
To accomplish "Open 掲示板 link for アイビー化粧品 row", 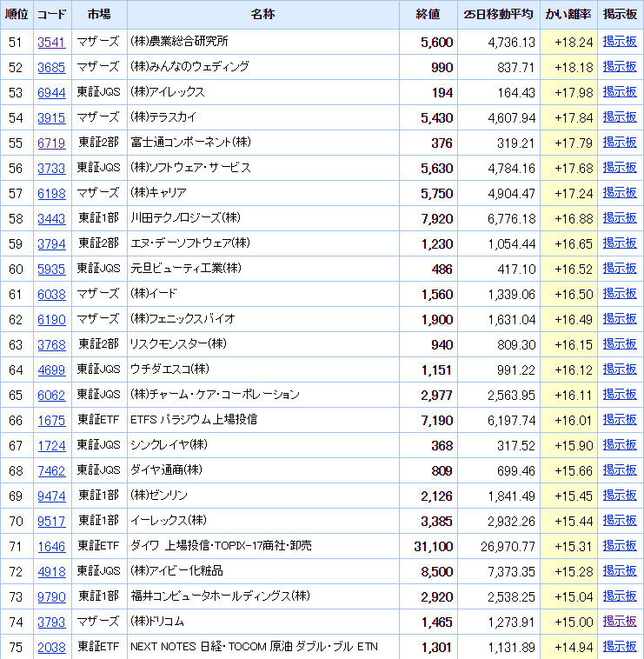I will (620, 571).
